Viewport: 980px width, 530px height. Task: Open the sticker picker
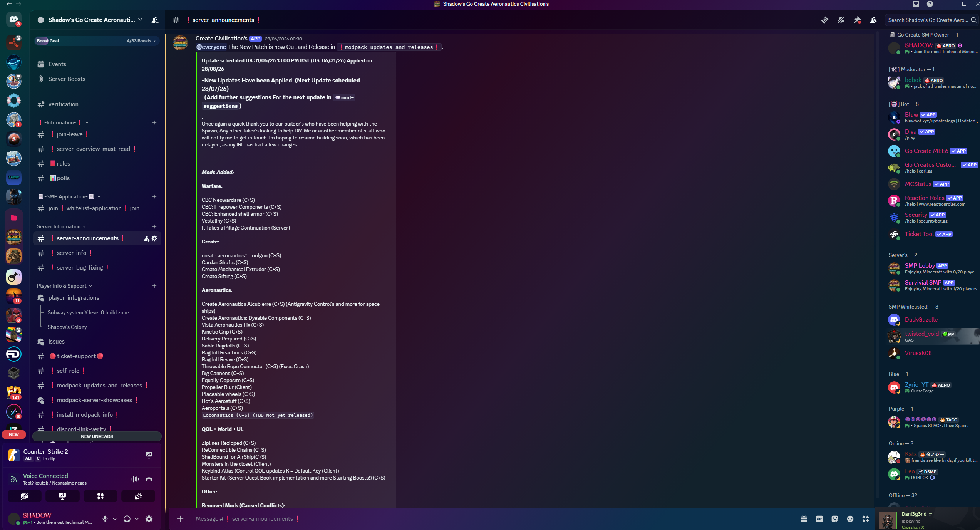pos(835,519)
